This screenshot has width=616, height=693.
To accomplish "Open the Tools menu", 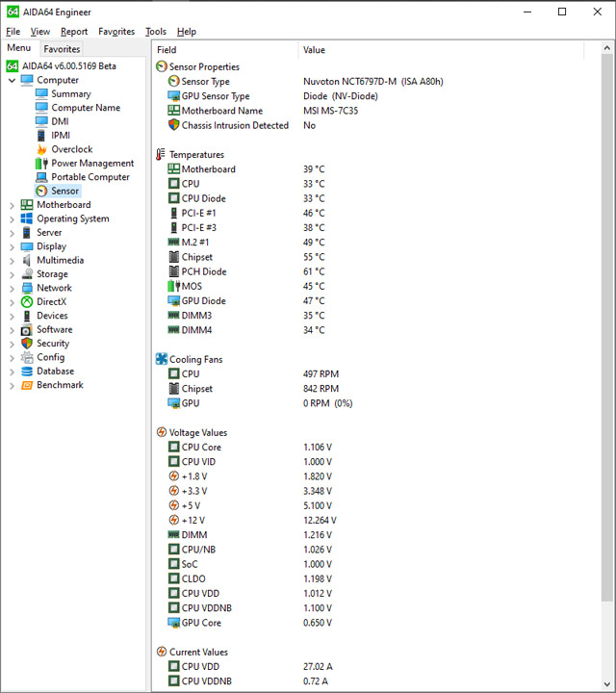I will [x=156, y=32].
